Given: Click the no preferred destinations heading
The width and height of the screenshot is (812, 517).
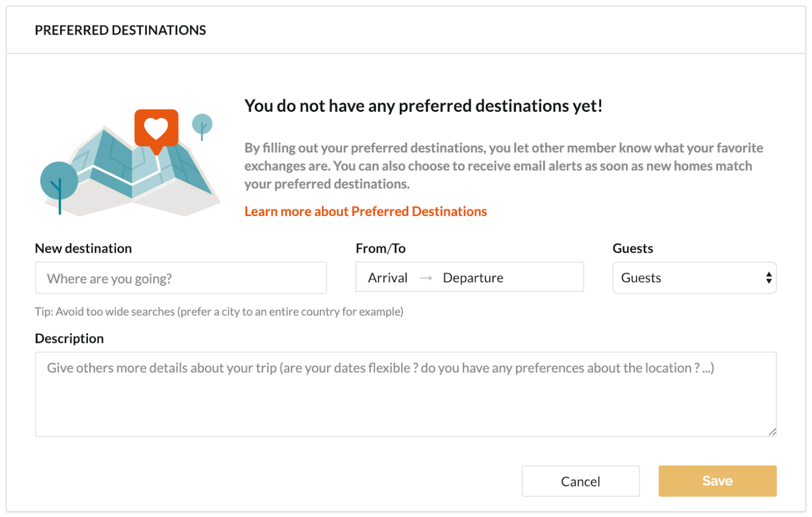Looking at the screenshot, I should (x=423, y=106).
